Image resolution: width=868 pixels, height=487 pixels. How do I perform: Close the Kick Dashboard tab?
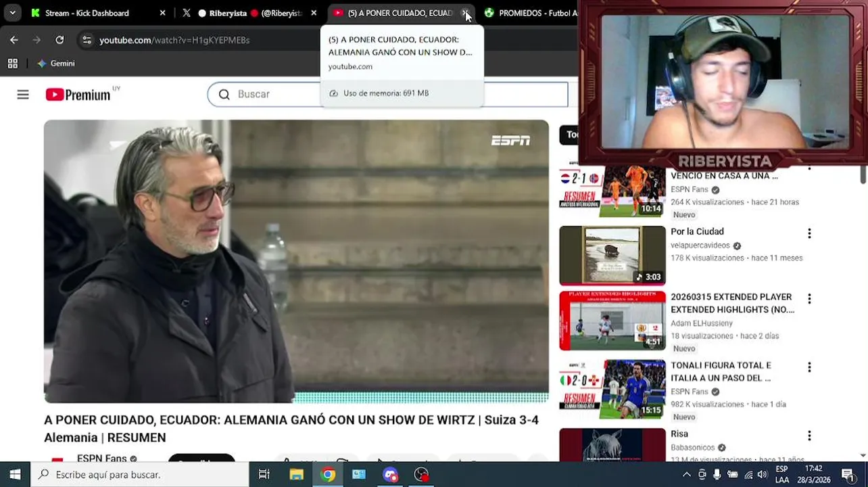[162, 13]
